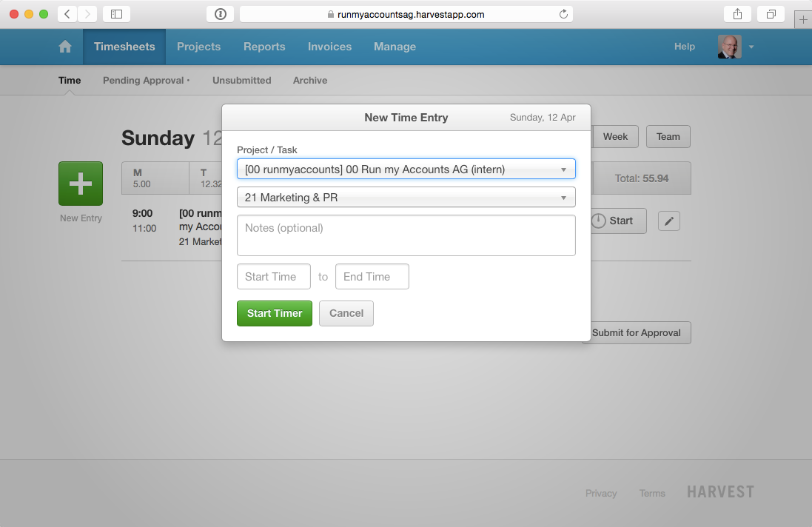Click the pencil edit icon on the time entry
The height and width of the screenshot is (527, 812).
(x=669, y=221)
